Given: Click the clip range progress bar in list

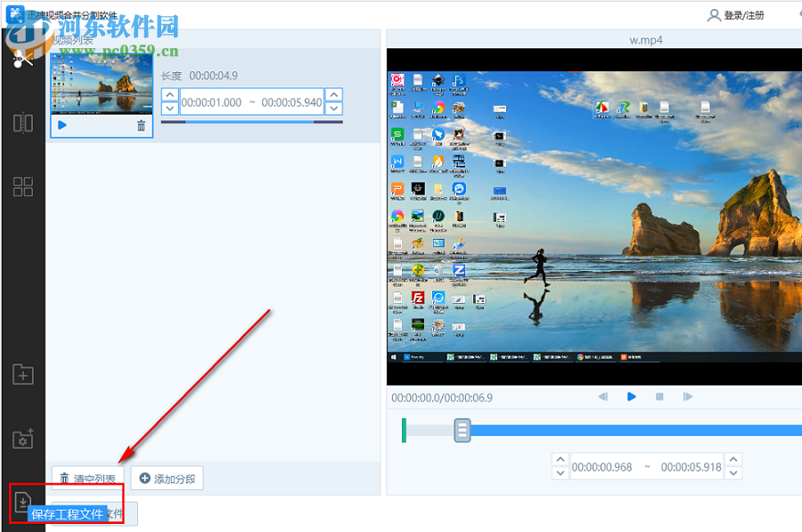Looking at the screenshot, I should click(251, 122).
